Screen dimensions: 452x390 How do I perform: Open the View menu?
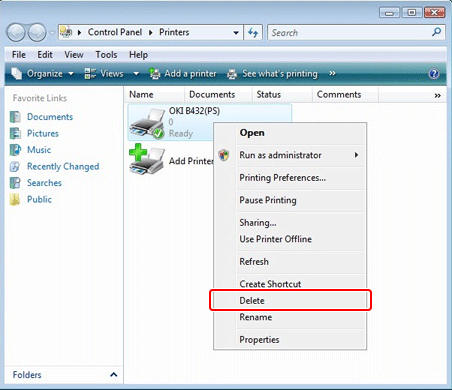pos(74,55)
